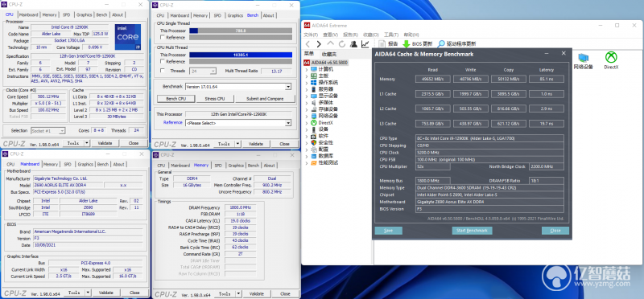Click the green BIOS update arrow icon
This screenshot has width=644, height=299.
(x=406, y=44)
